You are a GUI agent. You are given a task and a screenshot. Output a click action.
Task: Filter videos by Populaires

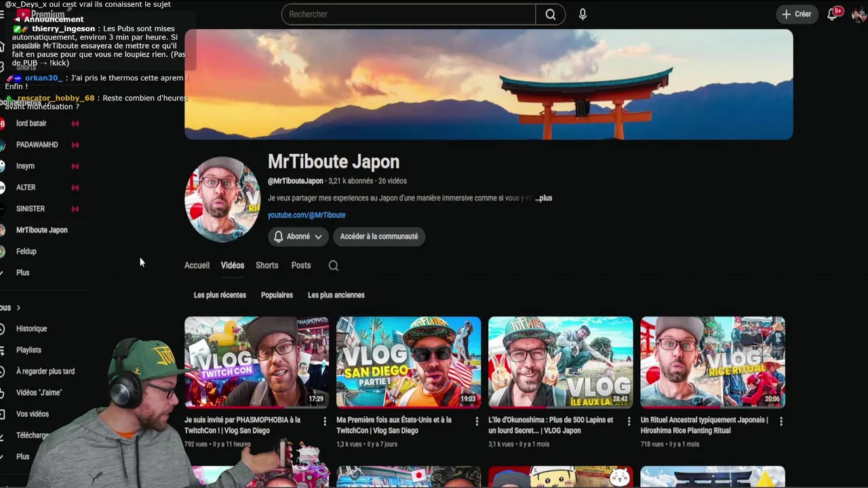pos(277,296)
